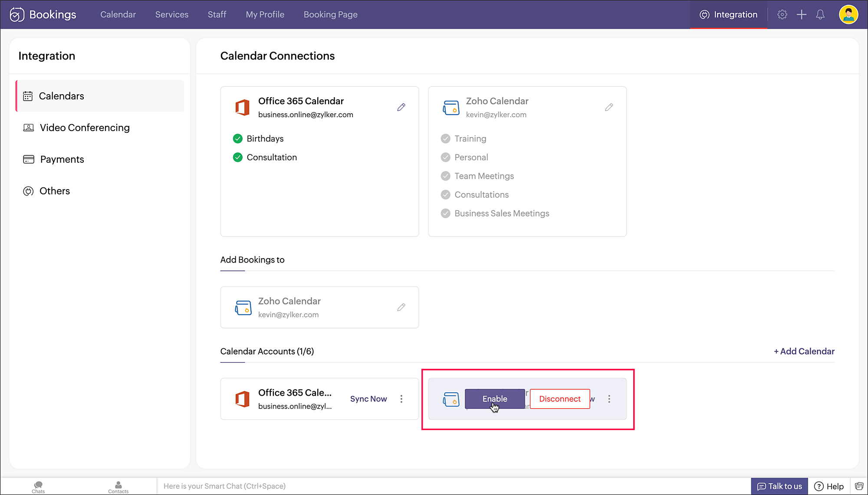The height and width of the screenshot is (495, 868).
Task: Open more options for Office 365 account
Action: (x=401, y=399)
